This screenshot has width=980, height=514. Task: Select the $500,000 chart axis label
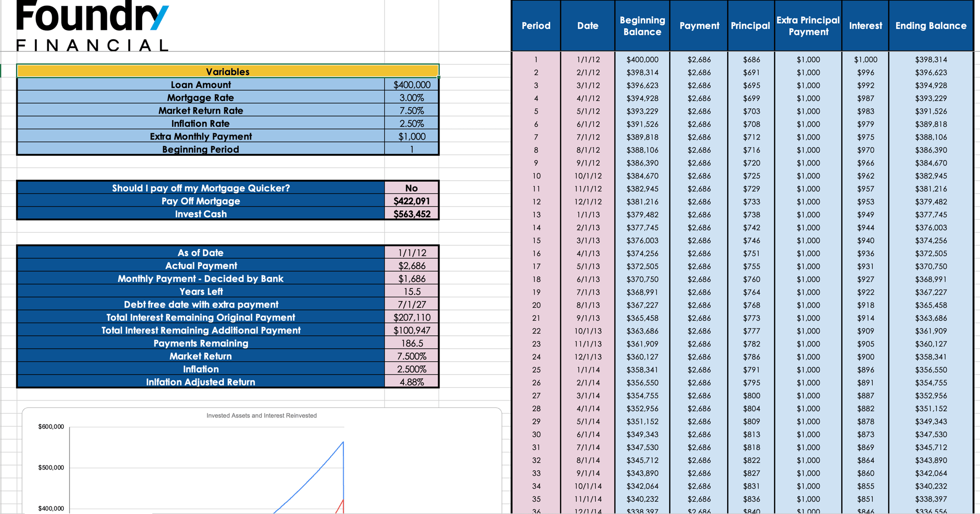pyautogui.click(x=51, y=467)
